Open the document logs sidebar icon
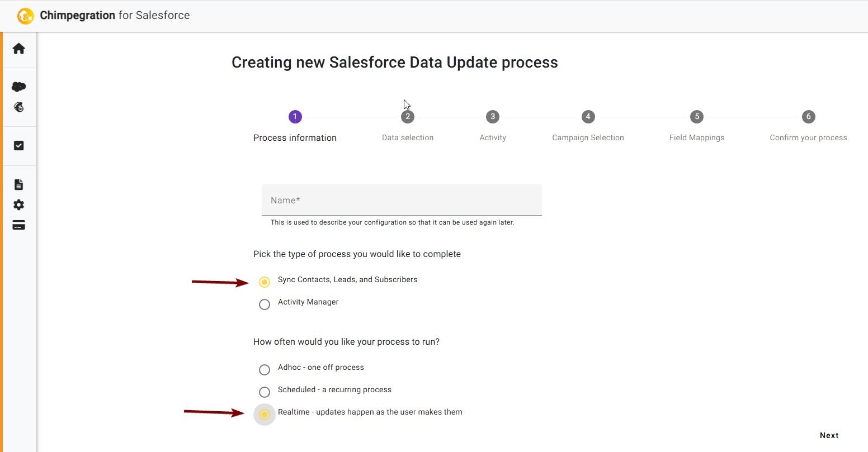Screen dimensions: 868x452 [19, 185]
